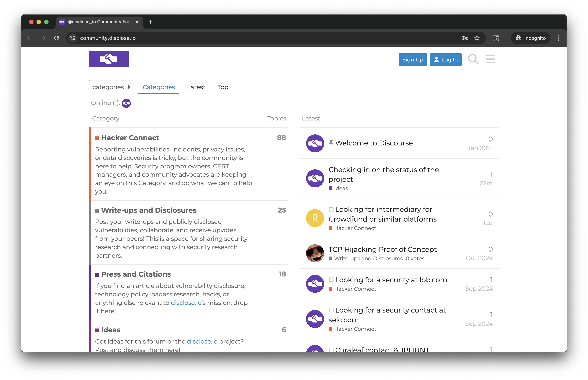Switch to the Latest tab
This screenshot has width=588, height=380.
[196, 87]
